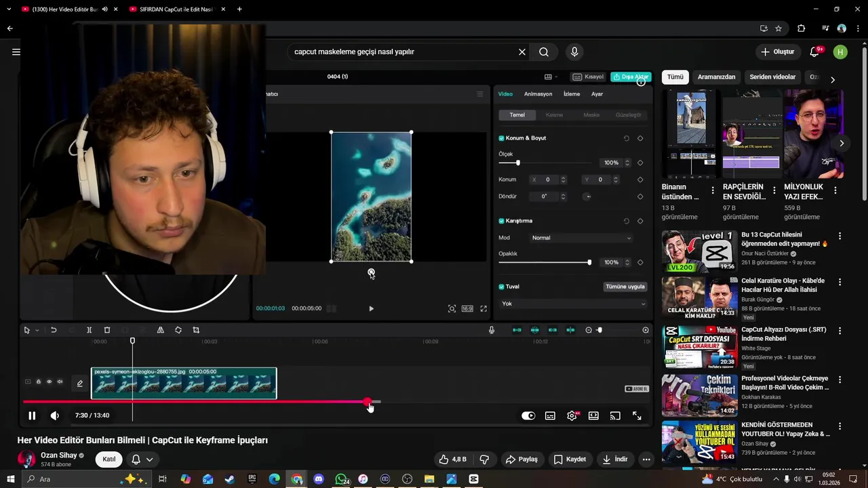This screenshot has height=488, width=868.
Task: Switch to CapCut Animasyon tab
Action: pos(538,94)
